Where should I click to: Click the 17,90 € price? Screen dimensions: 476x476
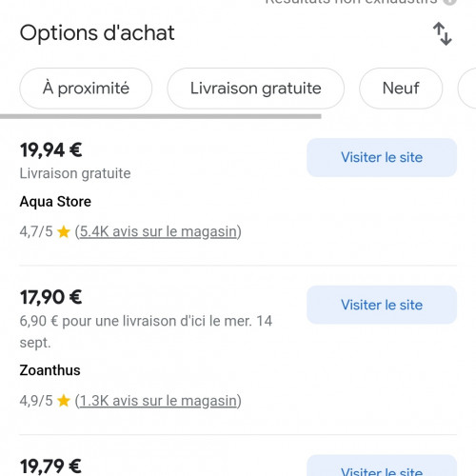51,298
